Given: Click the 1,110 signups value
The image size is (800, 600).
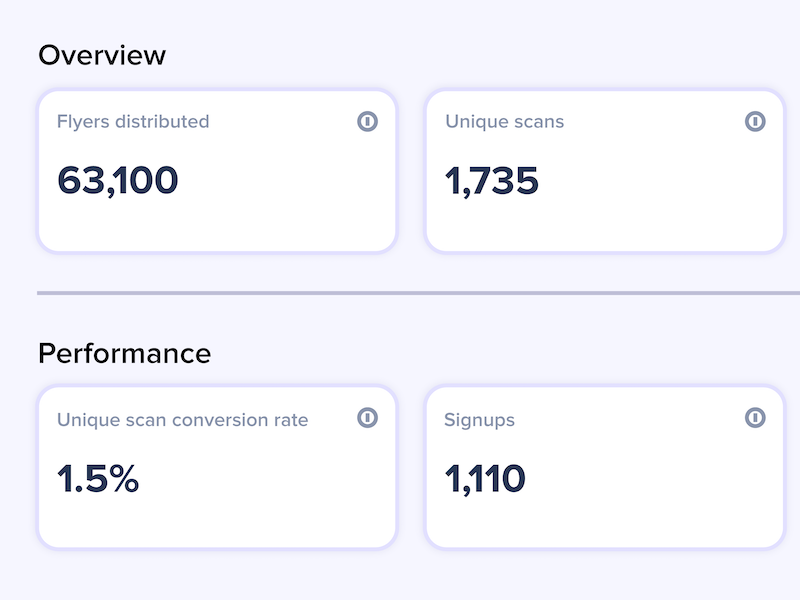Looking at the screenshot, I should [485, 479].
